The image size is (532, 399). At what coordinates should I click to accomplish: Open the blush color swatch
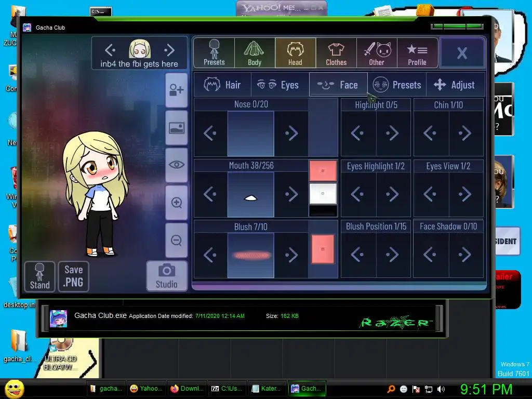(x=323, y=249)
